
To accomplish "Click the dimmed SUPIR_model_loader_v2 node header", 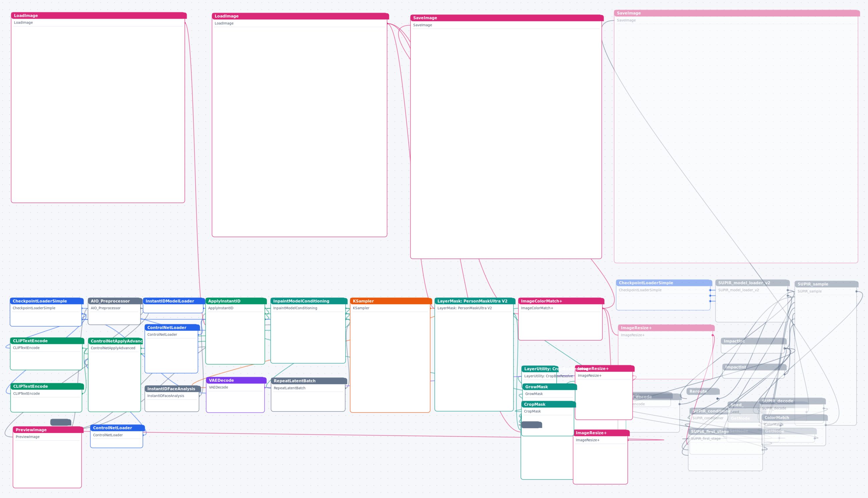I will tap(752, 283).
